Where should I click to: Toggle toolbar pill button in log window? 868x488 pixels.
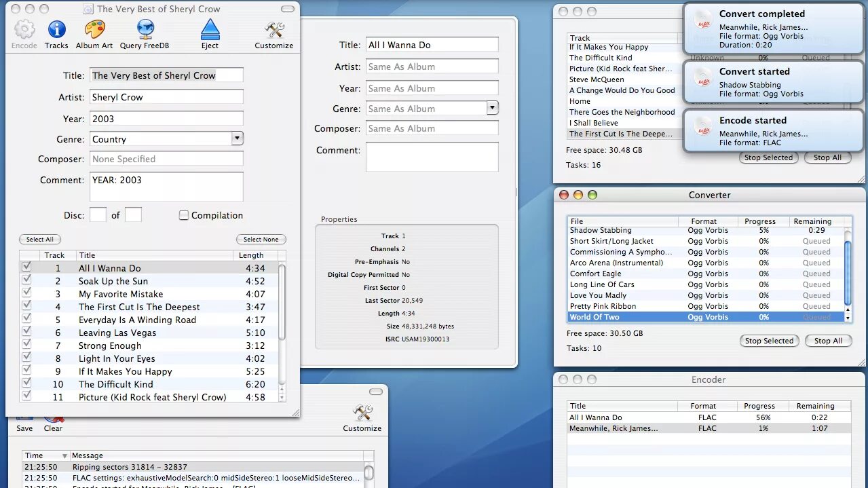pyautogui.click(x=376, y=392)
